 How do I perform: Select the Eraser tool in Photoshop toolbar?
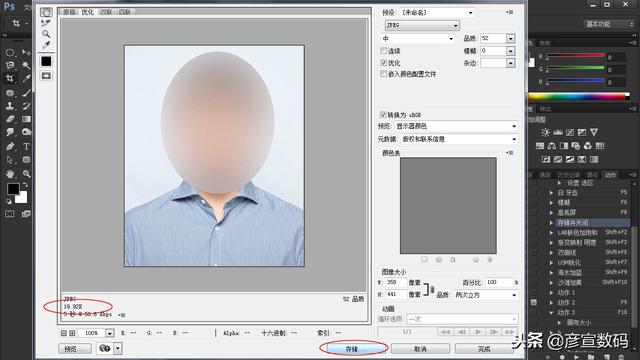click(10, 119)
